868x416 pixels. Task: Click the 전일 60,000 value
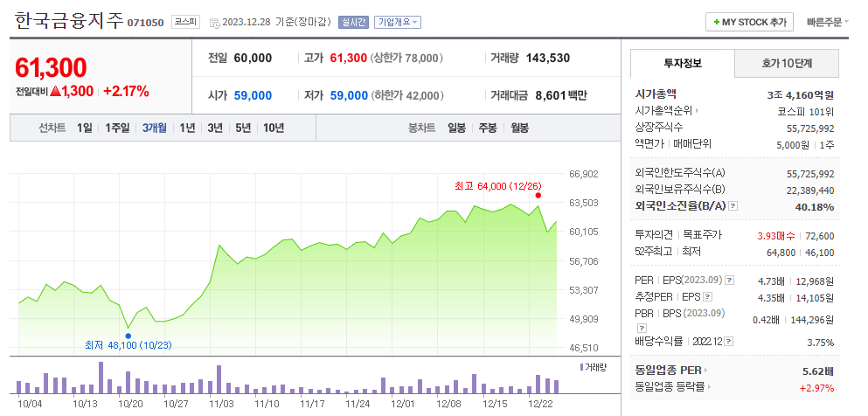pyautogui.click(x=253, y=58)
